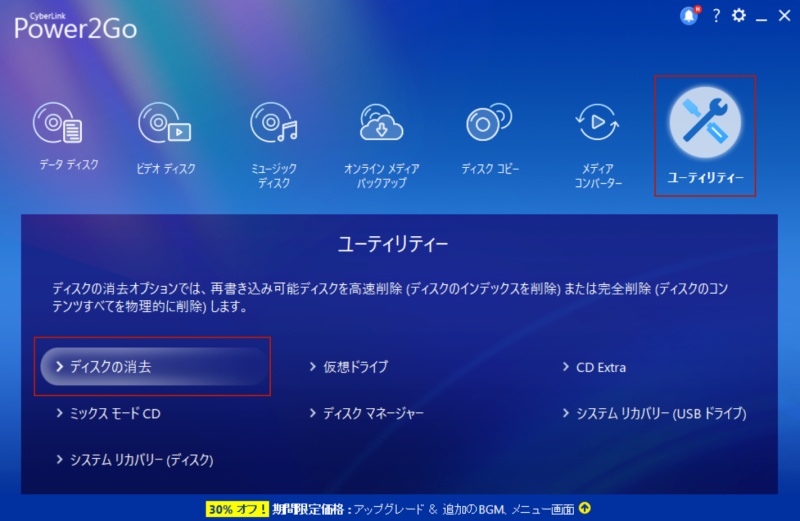Screen dimensions: 800x521
Task: Open the データ ディスク (Data Disc) icon
Action: (58, 123)
